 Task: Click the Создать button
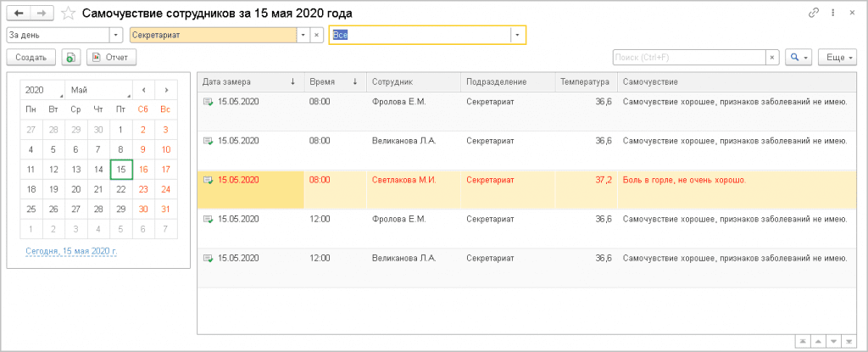click(x=31, y=57)
